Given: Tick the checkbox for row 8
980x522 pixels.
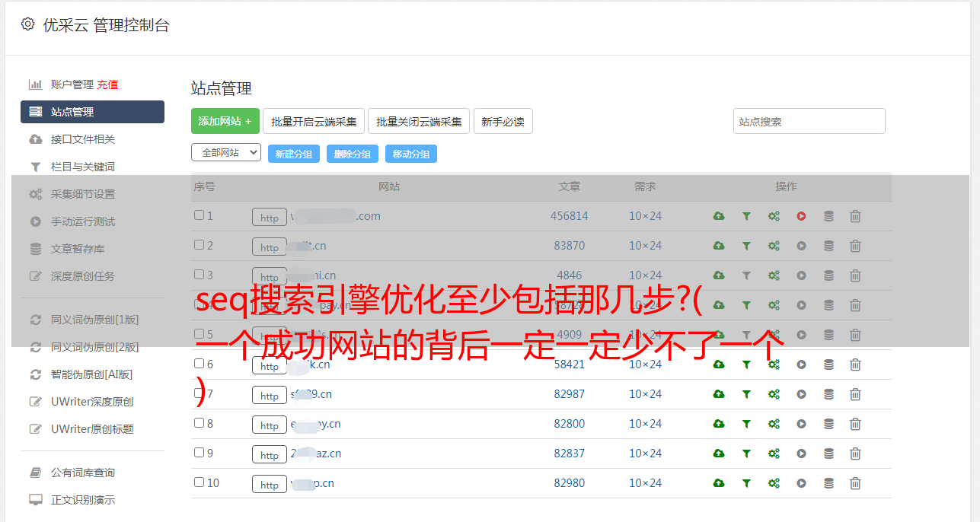Looking at the screenshot, I should point(199,423).
